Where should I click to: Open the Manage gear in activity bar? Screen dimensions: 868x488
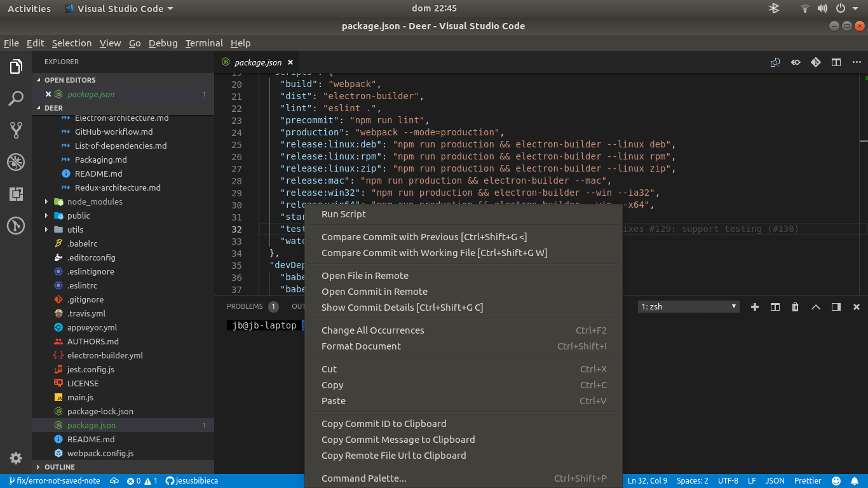[x=16, y=458]
